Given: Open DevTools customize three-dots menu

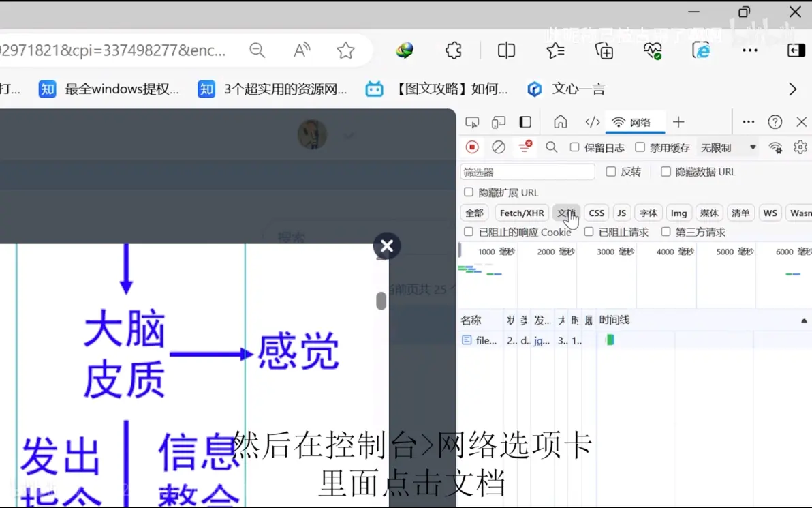Looking at the screenshot, I should (748, 122).
